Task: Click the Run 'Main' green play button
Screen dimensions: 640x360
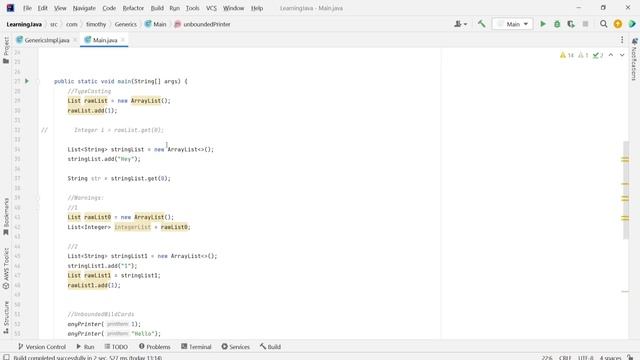Action: (x=543, y=24)
